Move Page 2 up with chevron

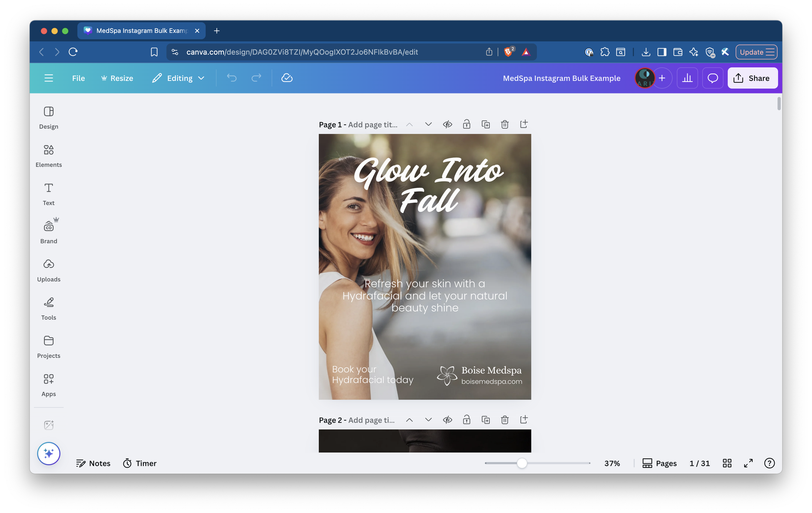pos(409,420)
